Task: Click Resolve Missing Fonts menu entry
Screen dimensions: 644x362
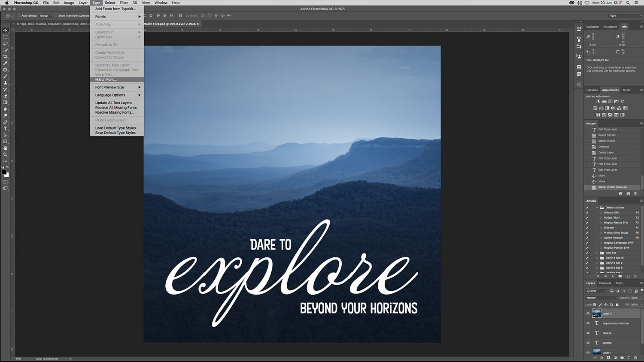Action: pyautogui.click(x=115, y=113)
